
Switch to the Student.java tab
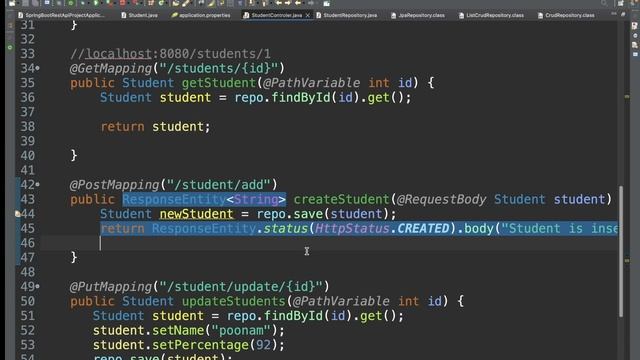point(139,15)
